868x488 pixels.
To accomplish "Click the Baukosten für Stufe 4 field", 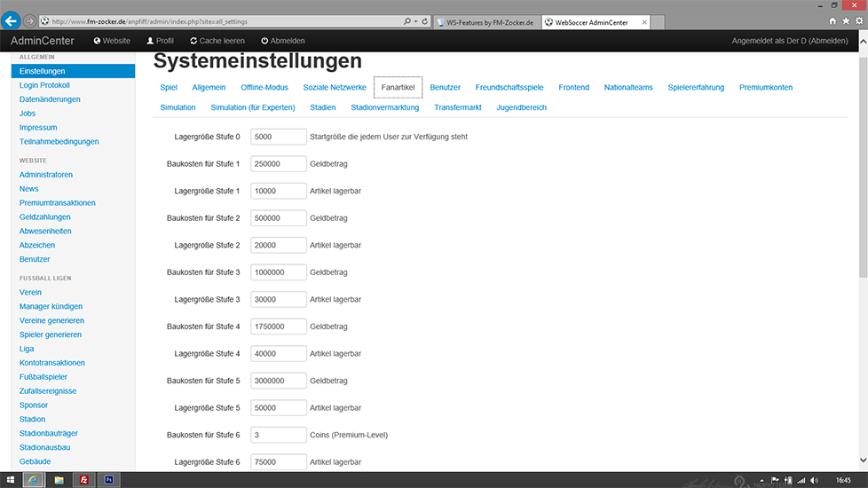I will (279, 327).
